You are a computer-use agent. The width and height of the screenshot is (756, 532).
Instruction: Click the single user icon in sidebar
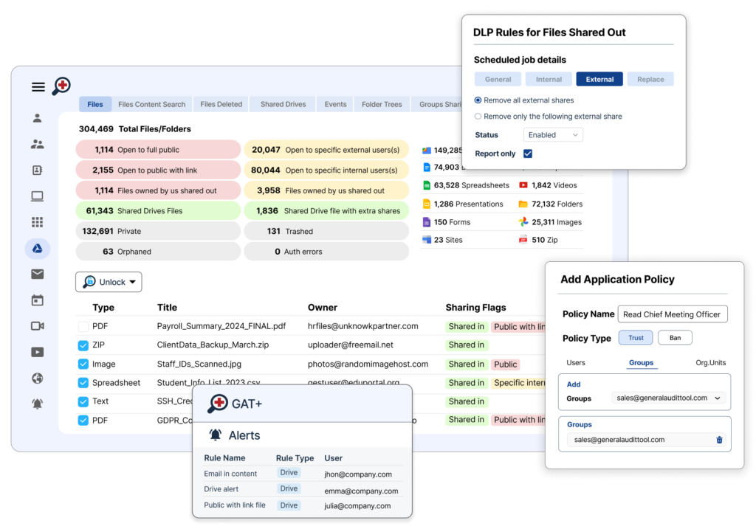pyautogui.click(x=38, y=117)
